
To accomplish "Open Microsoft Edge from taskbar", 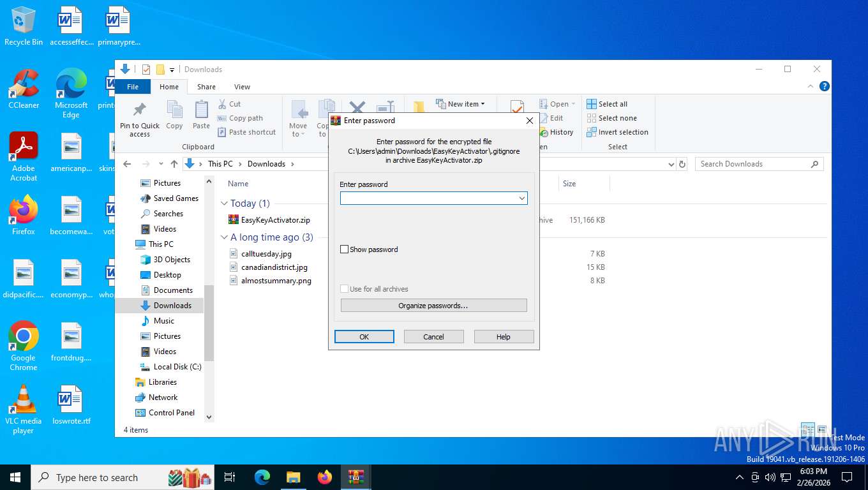I will tap(262, 477).
